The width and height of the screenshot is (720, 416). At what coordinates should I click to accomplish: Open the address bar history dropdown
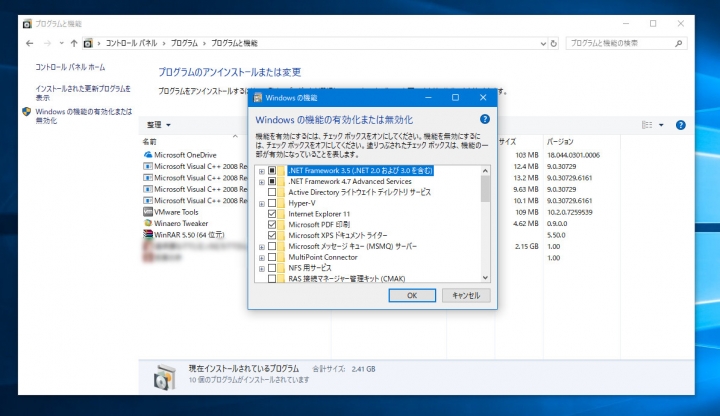pos(543,44)
